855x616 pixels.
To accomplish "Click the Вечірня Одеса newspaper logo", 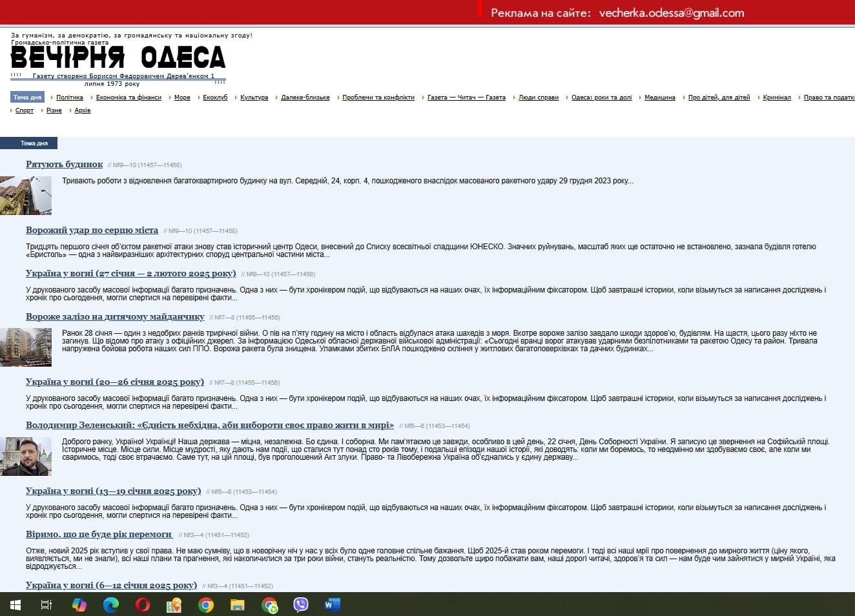I will click(118, 57).
